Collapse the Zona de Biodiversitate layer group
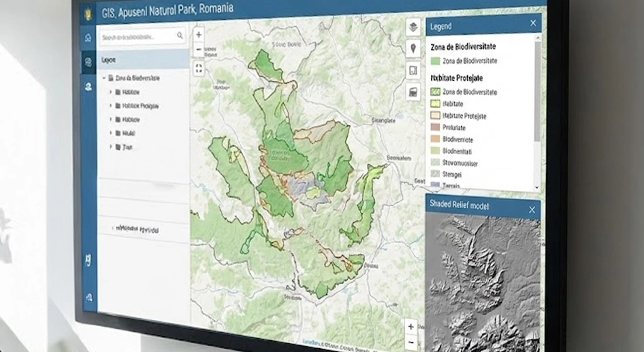This screenshot has height=352, width=644. (104, 78)
